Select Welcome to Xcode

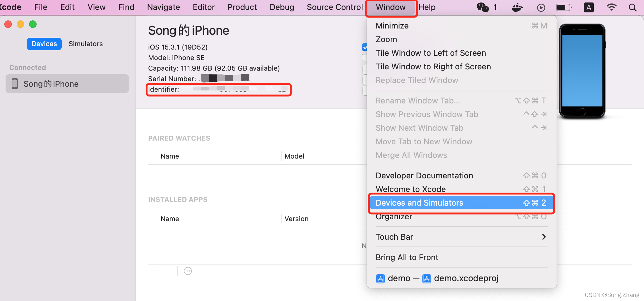[462, 189]
